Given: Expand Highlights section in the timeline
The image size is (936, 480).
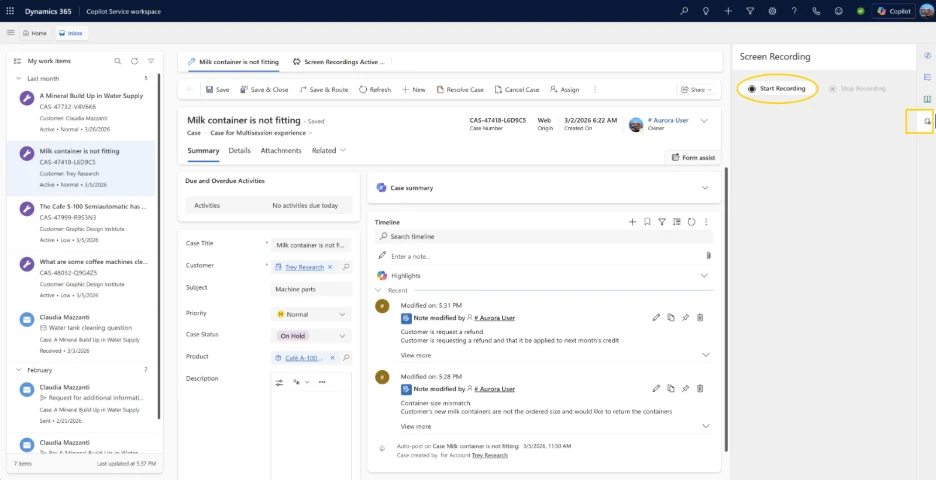Looking at the screenshot, I should (x=704, y=275).
